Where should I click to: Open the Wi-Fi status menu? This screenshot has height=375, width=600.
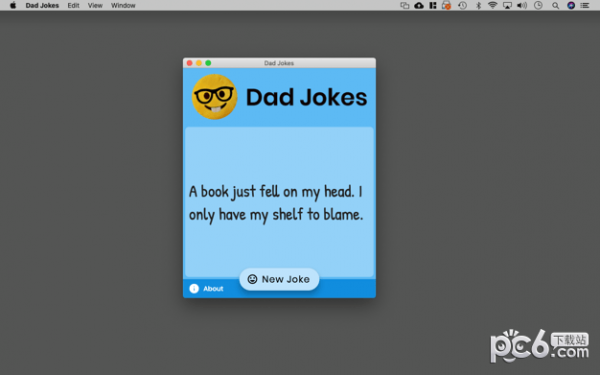click(x=492, y=5)
